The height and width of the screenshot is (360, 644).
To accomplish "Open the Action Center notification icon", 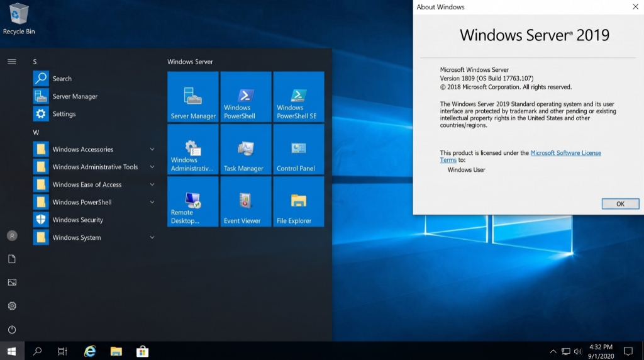I will [628, 351].
